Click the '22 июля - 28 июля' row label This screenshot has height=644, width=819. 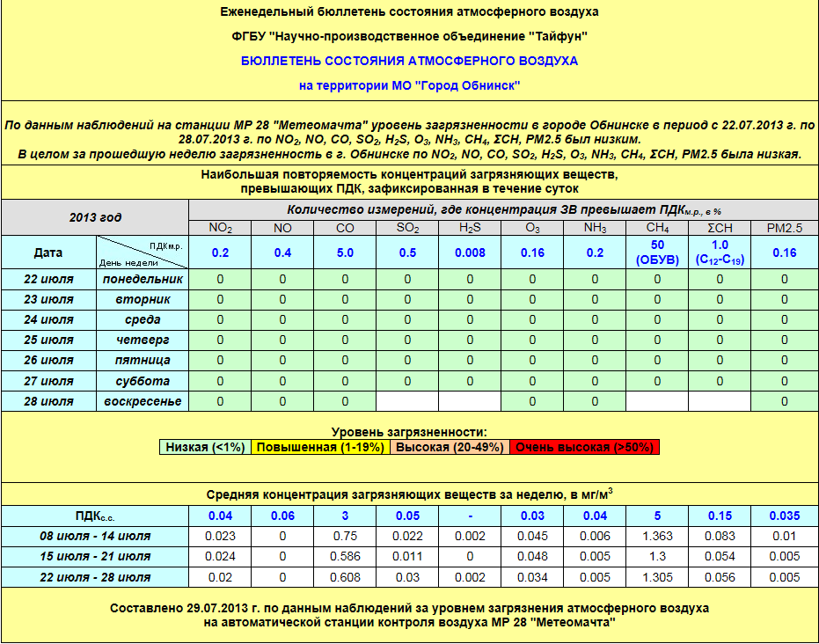point(95,577)
